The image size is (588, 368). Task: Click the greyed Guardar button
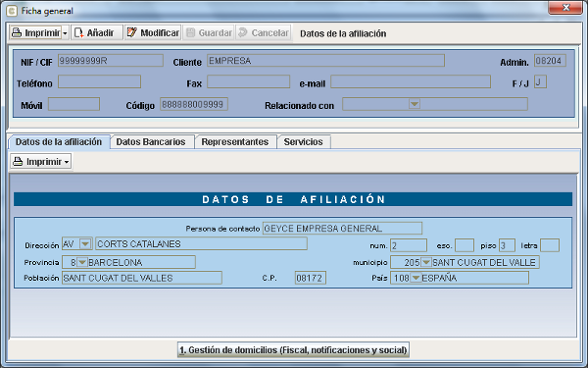(x=209, y=32)
